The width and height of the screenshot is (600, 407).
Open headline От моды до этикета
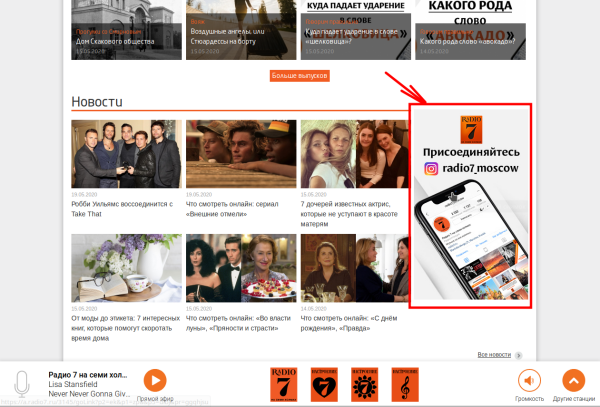(126, 328)
